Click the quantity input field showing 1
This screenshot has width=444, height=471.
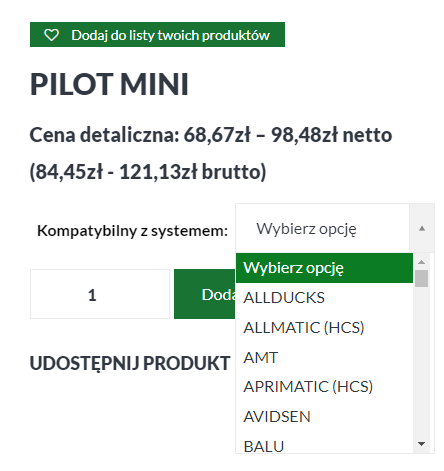pyautogui.click(x=100, y=294)
